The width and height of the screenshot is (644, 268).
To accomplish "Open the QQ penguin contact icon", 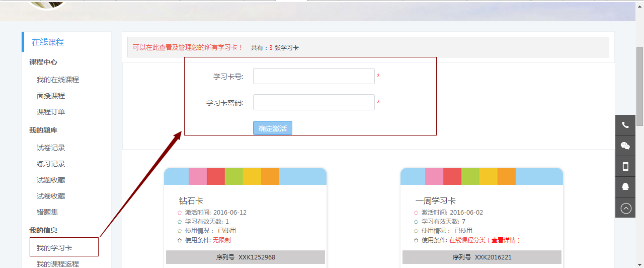I will click(625, 187).
